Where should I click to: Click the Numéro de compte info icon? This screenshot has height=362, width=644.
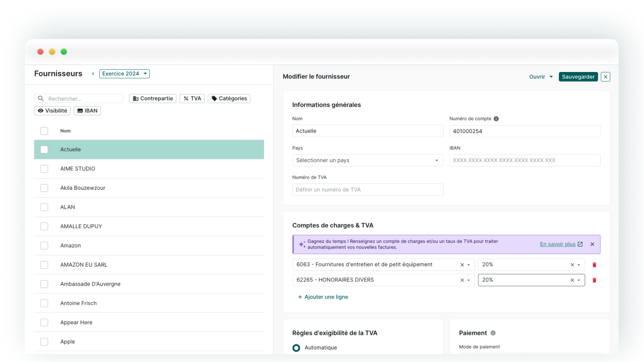[x=496, y=119]
